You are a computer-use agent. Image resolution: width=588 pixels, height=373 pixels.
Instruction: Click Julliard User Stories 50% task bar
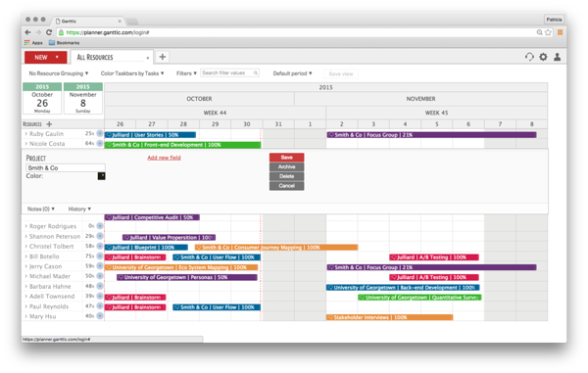click(x=150, y=135)
